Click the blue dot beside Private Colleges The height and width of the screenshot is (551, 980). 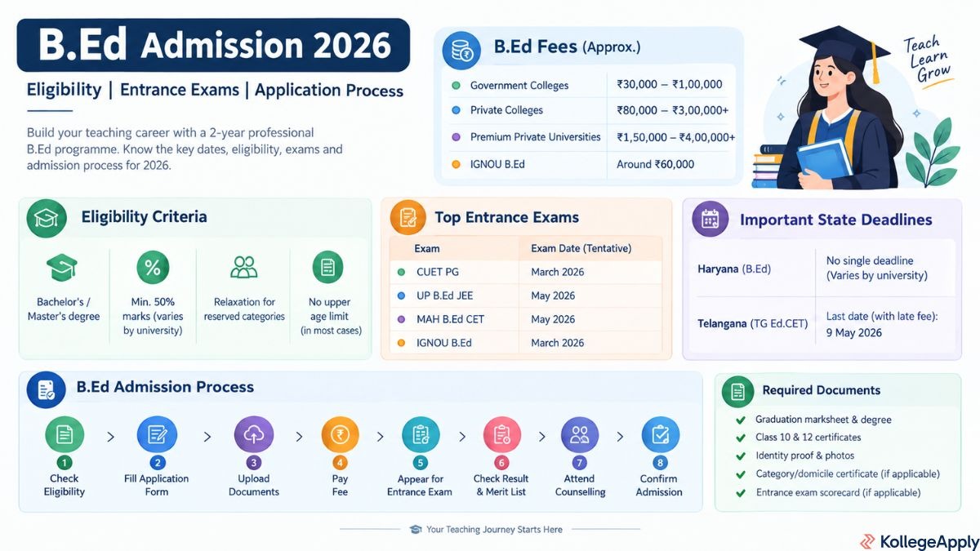pos(455,110)
